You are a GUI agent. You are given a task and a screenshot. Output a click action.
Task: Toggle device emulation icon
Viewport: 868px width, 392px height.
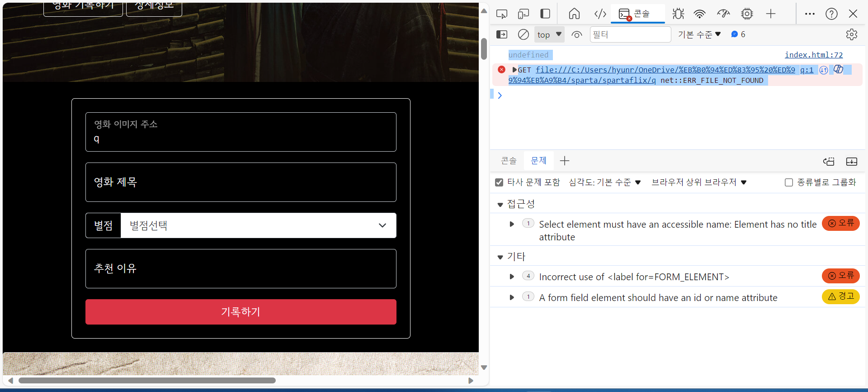(524, 14)
